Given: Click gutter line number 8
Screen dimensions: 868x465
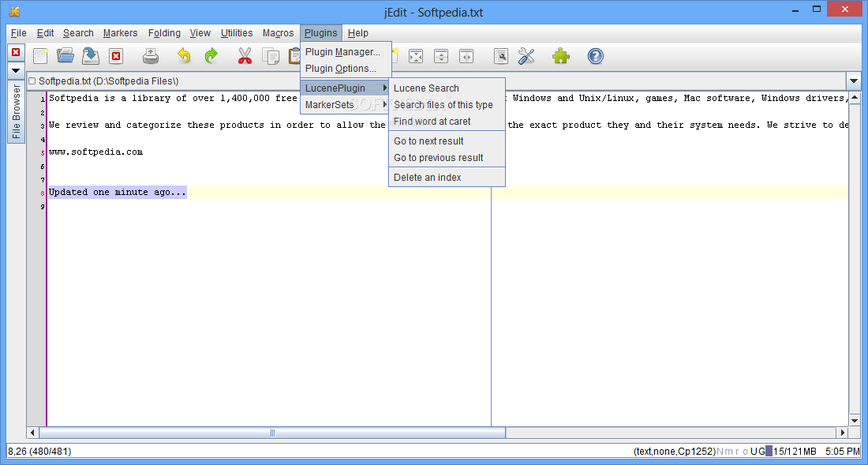Looking at the screenshot, I should click(42, 193).
